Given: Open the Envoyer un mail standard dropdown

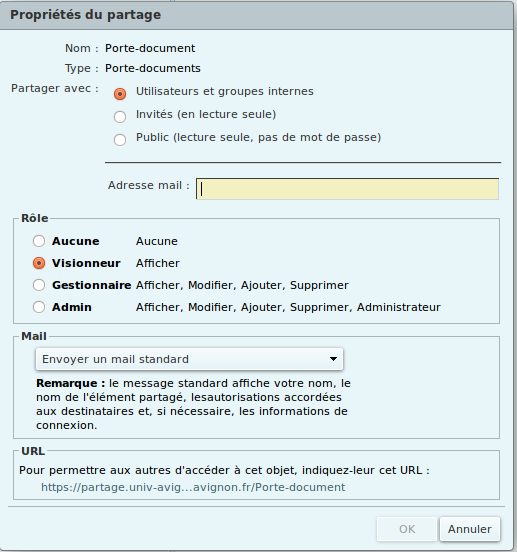Looking at the screenshot, I should click(x=189, y=359).
